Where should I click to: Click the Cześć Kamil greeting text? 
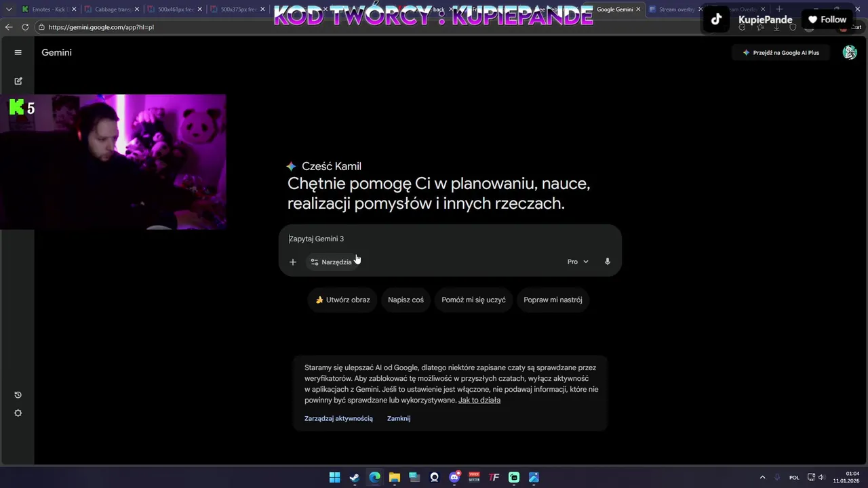331,167
